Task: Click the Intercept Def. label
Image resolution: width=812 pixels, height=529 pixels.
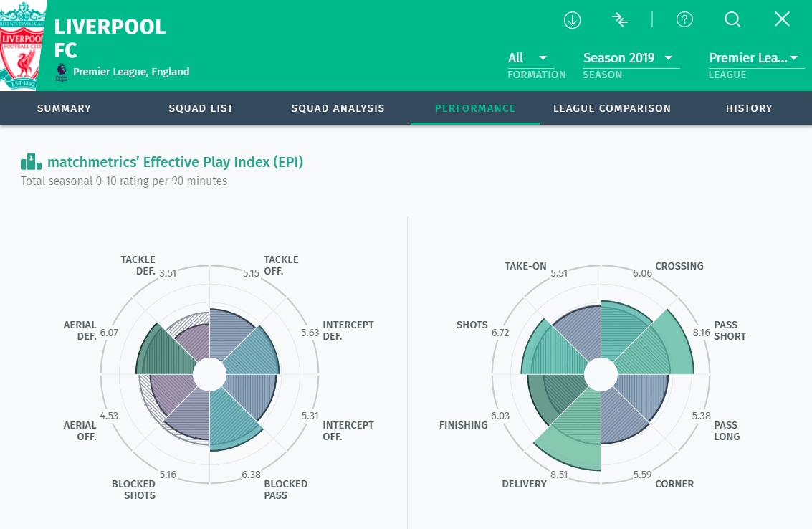Action: (x=348, y=330)
